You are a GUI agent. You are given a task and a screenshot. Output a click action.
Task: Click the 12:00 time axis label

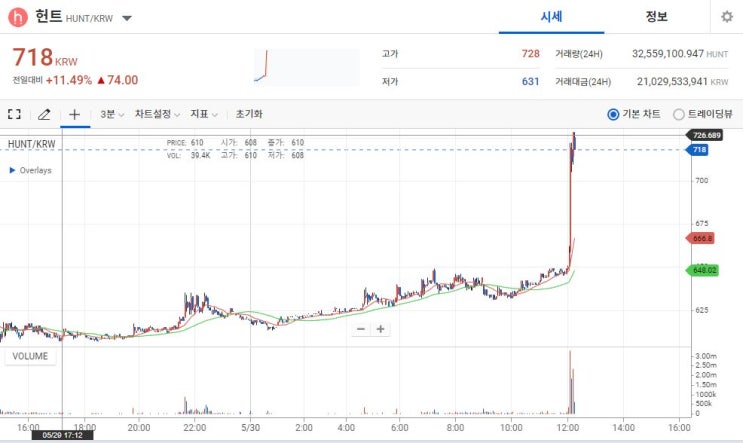pos(568,428)
